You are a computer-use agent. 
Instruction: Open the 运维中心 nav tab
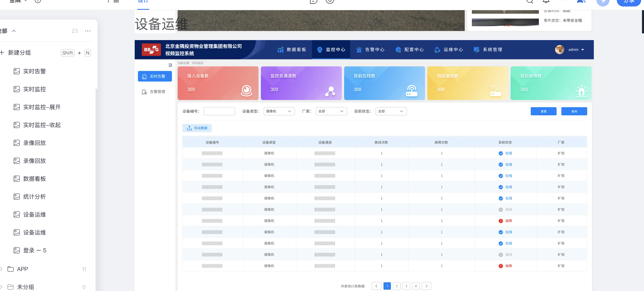(449, 50)
